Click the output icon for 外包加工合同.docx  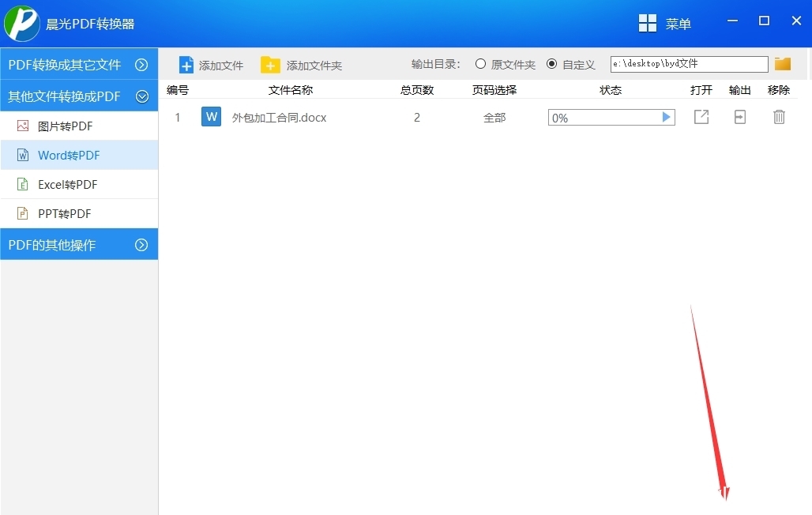[739, 116]
